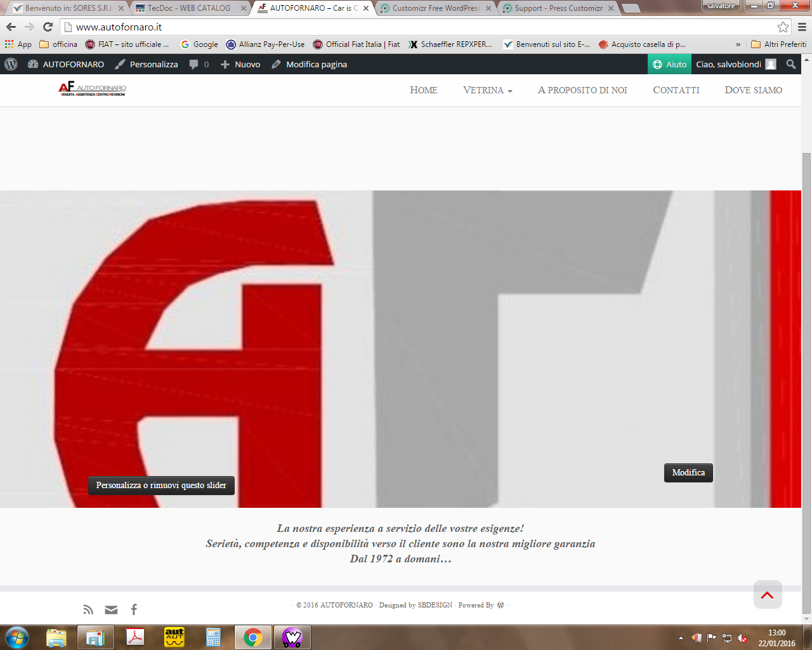Open the Chrome hamburger menu

tap(802, 27)
